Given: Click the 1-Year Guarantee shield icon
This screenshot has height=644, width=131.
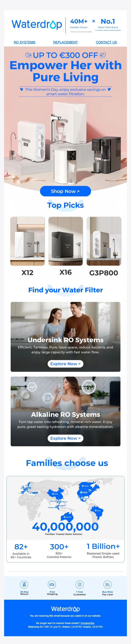Looking at the screenshot, I should coord(80,585).
